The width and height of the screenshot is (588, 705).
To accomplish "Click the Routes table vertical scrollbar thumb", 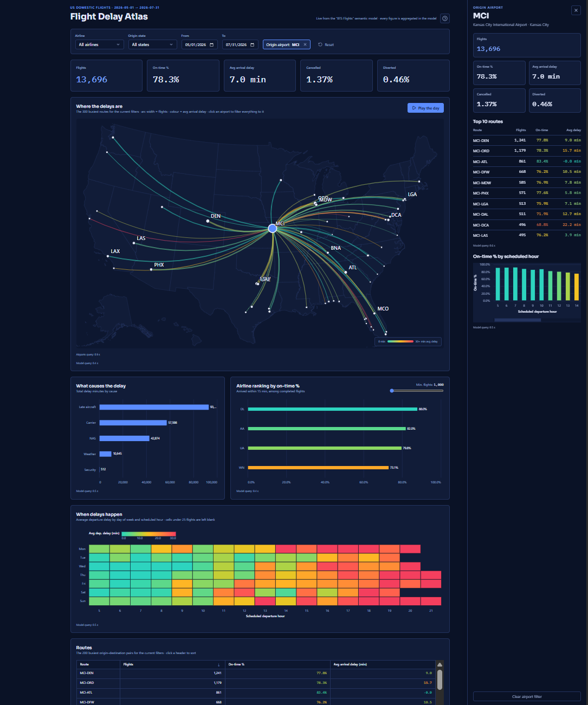I will coord(440,680).
